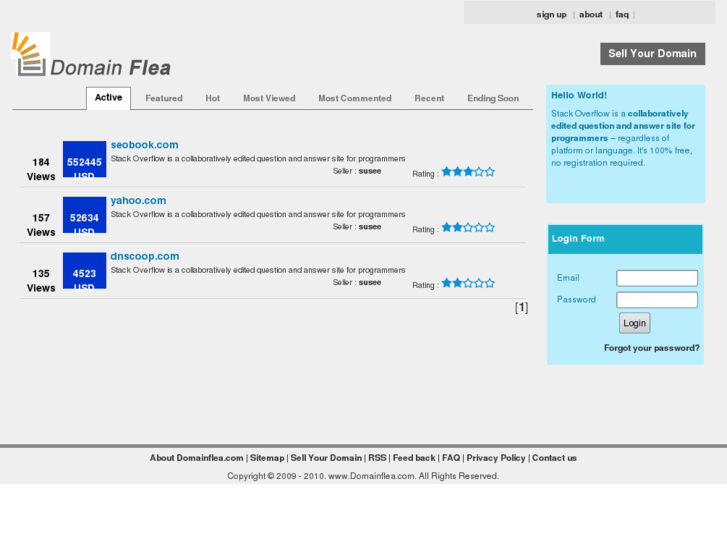
Task: Switch to the Featured tab
Action: click(164, 98)
